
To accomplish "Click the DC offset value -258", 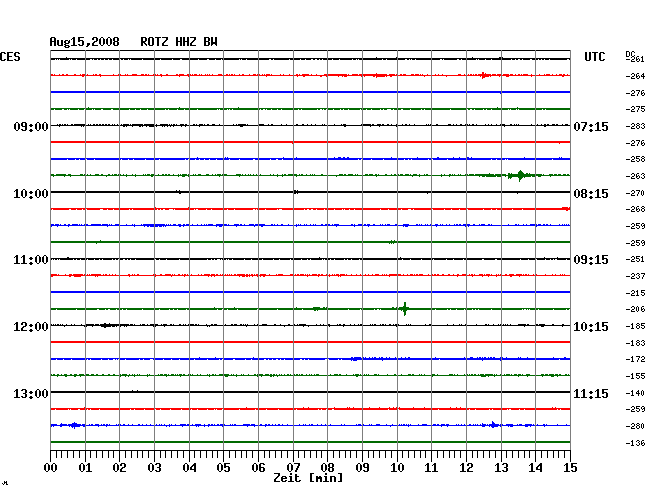I will click(x=635, y=159).
